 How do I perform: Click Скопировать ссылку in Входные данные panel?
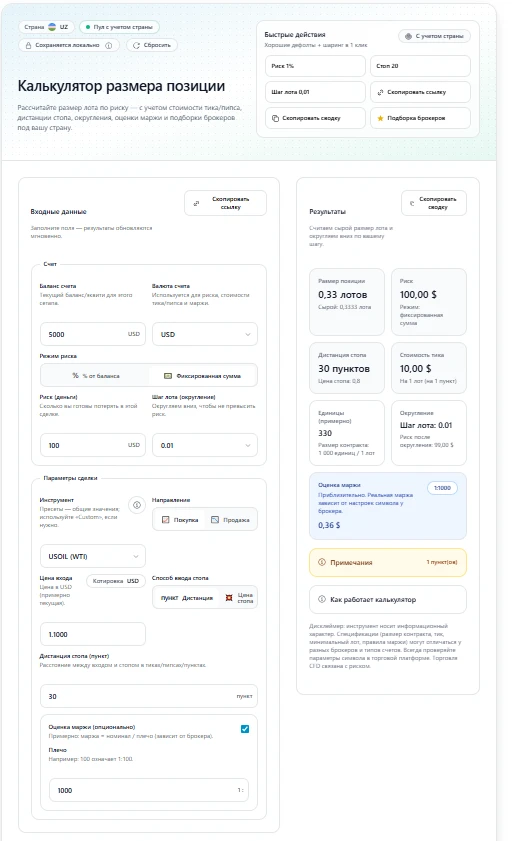click(225, 203)
